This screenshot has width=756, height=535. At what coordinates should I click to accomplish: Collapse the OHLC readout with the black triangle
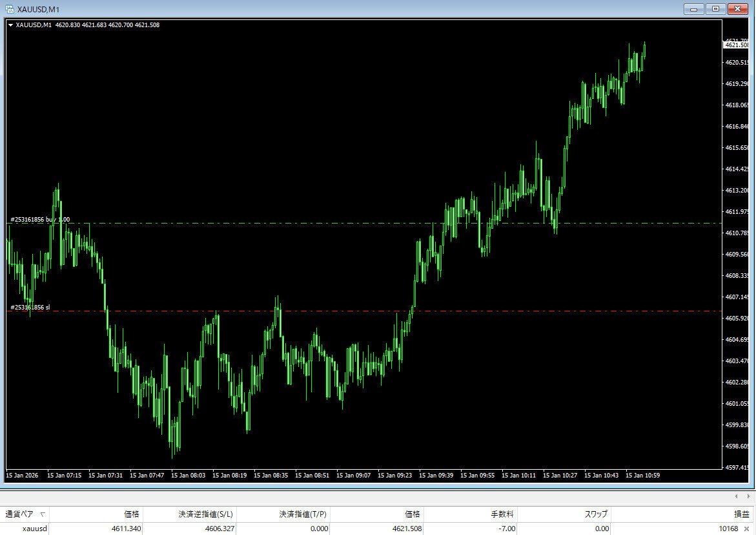11,25
